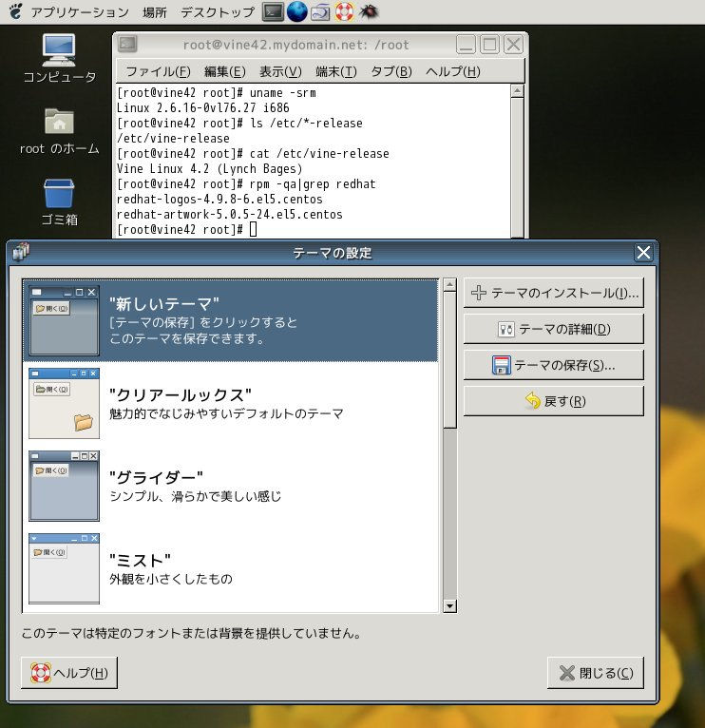The height and width of the screenshot is (728, 705).
Task: Click テーマの詳細(D) button
Action: [554, 329]
